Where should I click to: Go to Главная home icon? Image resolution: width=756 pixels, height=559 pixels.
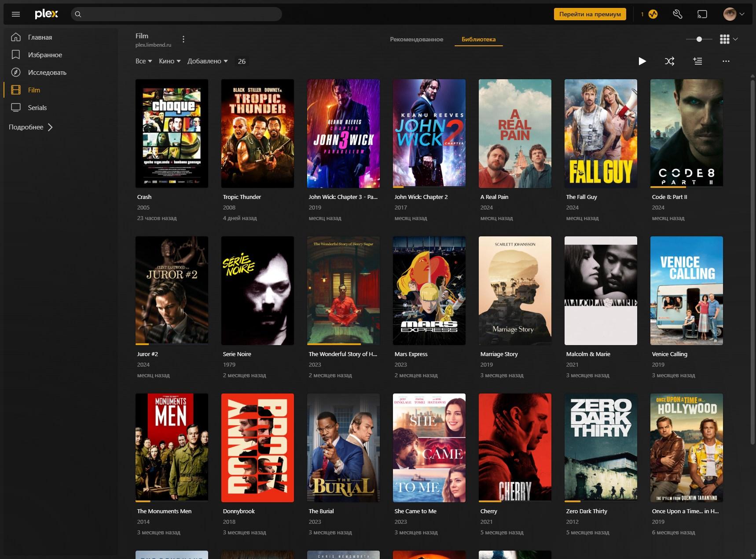tap(16, 37)
